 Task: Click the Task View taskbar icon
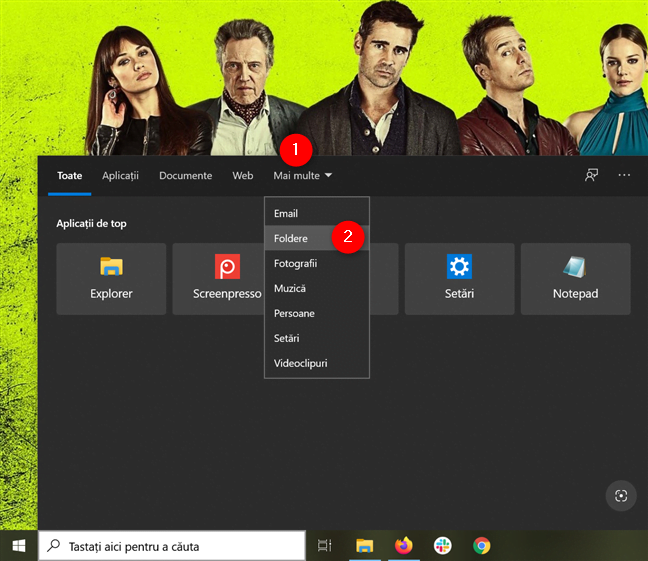[325, 546]
